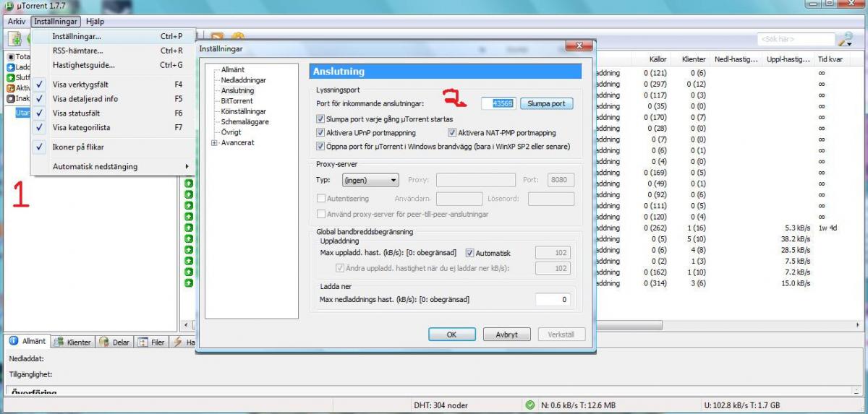Screen dimensions: 868x414
Task: Toggle Öppna port i Windows brandvägg checkbox
Action: (320, 146)
